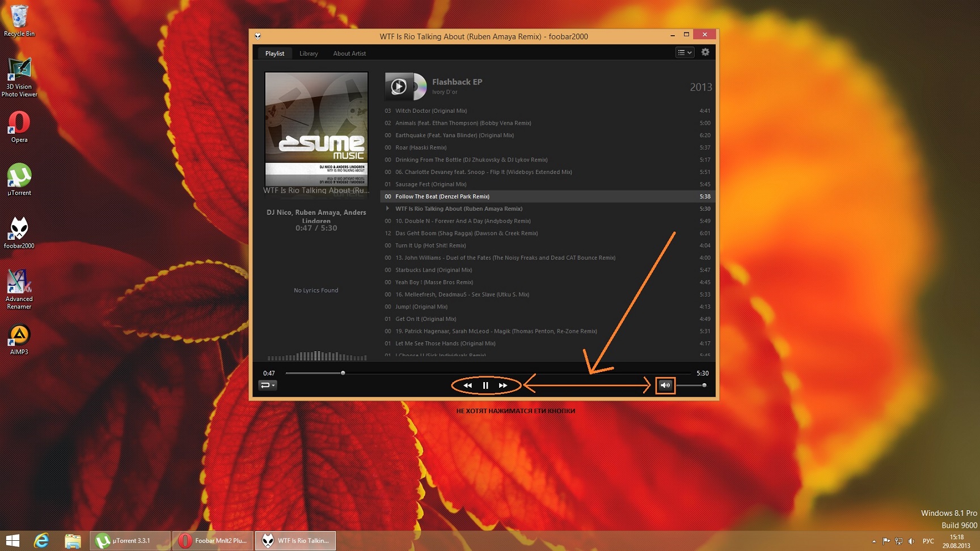Viewport: 980px width, 551px height.
Task: Switch to the Library tab
Action: tap(309, 53)
